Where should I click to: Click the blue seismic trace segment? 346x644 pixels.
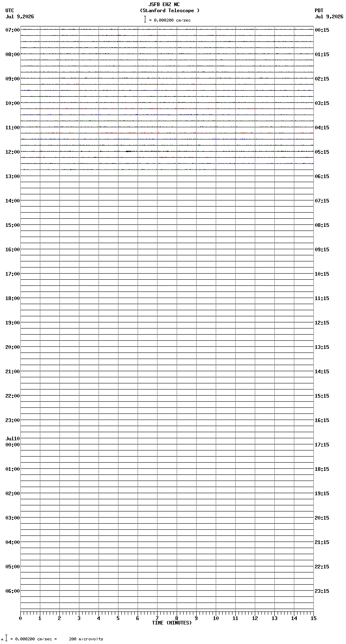pyautogui.click(x=216, y=163)
